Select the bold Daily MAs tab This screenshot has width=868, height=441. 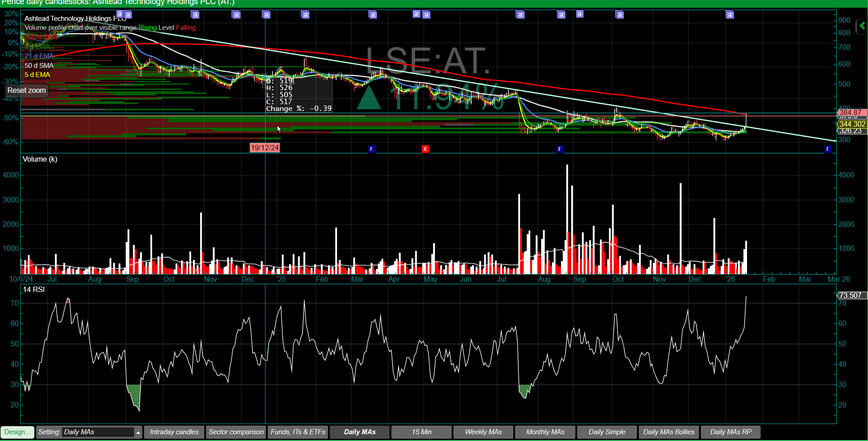pos(360,432)
